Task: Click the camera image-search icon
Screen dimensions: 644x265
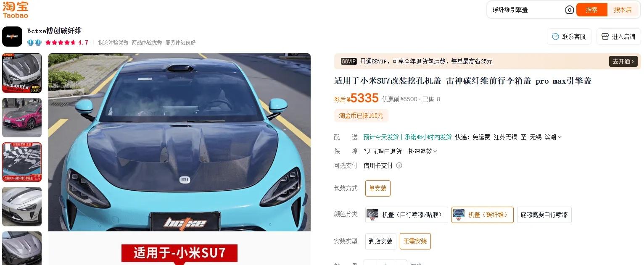Action: coord(569,10)
